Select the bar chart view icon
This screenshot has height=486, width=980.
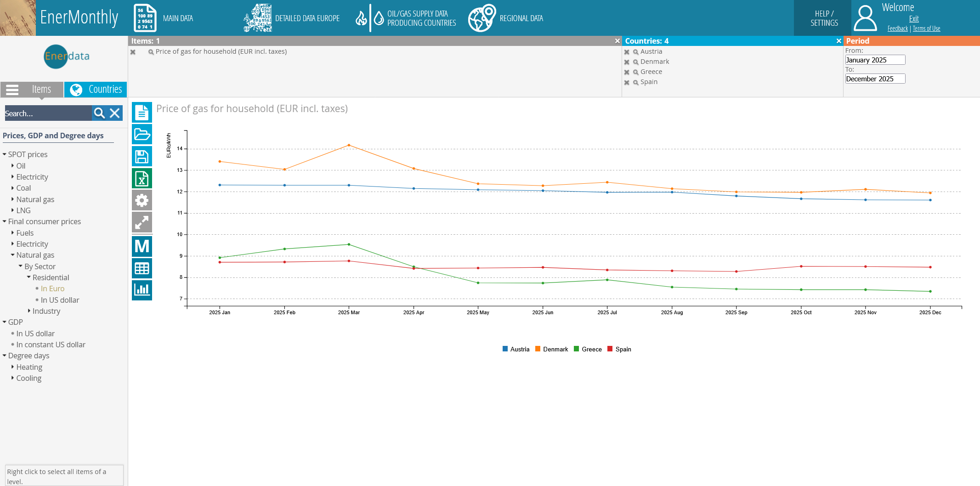coord(142,290)
